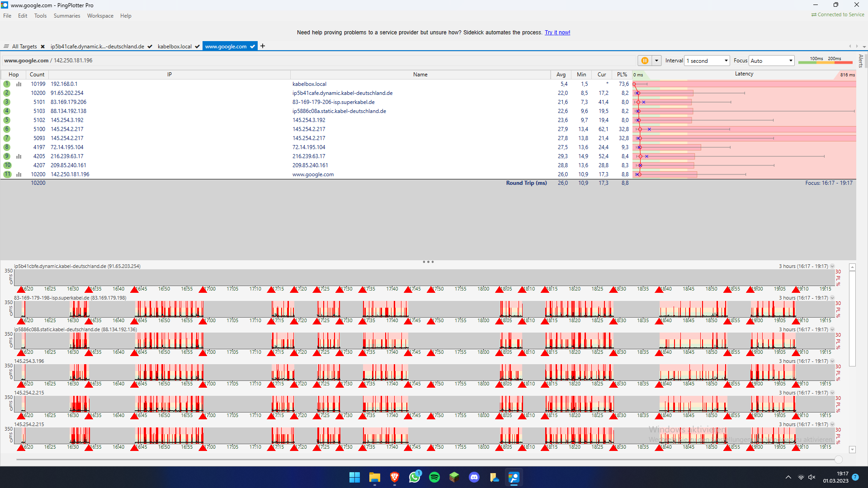The width and height of the screenshot is (868, 488).
Task: Open the Summaries menu
Action: [66, 15]
